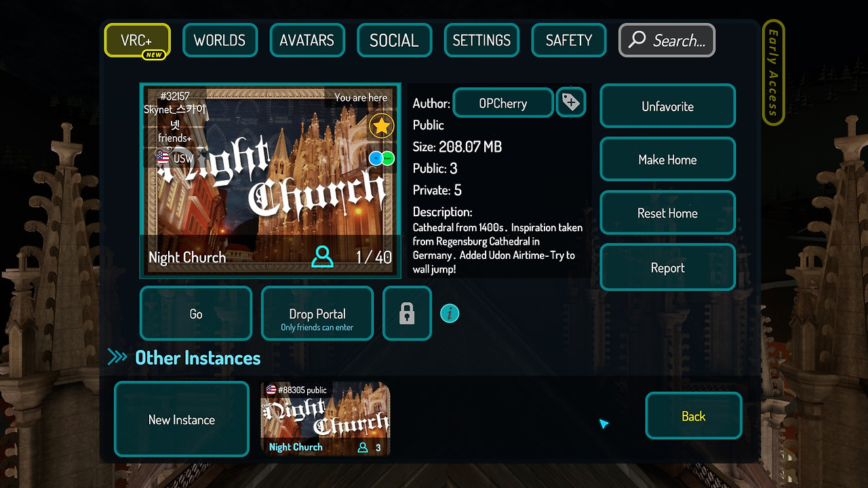The height and width of the screenshot is (488, 868).
Task: Open the Early Access side tab
Action: coord(773,70)
